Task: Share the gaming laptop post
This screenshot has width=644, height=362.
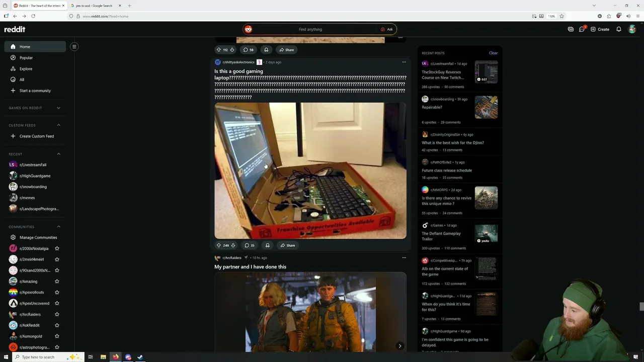Action: coord(287,245)
